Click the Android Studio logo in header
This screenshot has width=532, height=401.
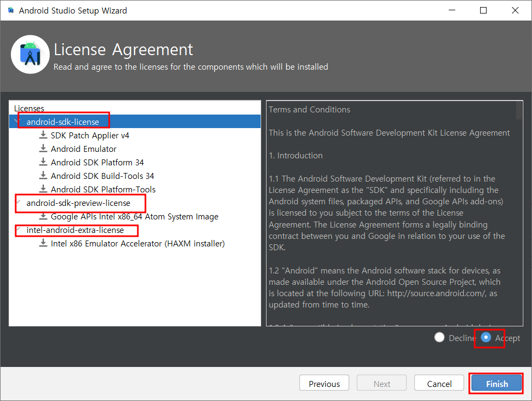click(x=30, y=54)
